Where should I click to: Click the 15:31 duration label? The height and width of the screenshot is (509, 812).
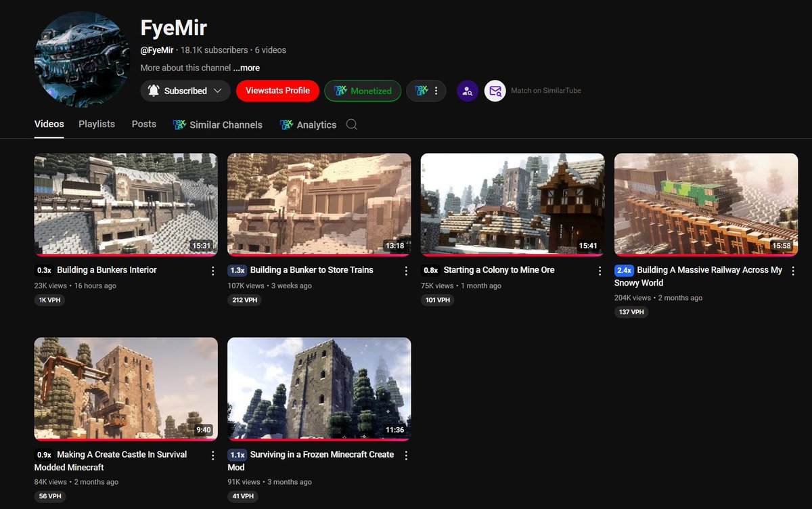click(202, 246)
